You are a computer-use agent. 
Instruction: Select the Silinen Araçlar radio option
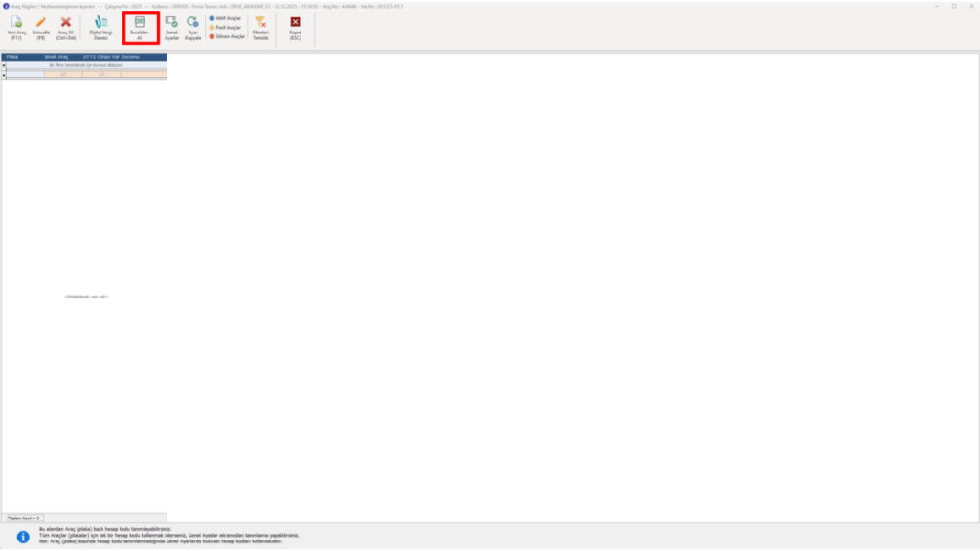click(x=227, y=37)
